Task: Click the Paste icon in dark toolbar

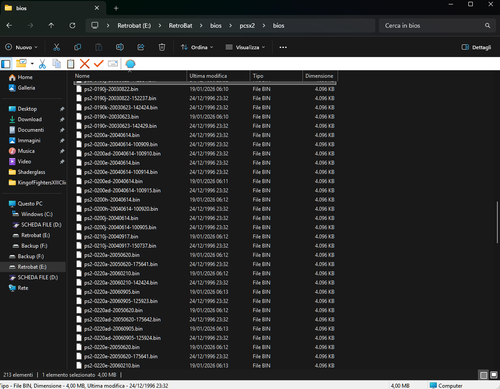Action: tap(99, 47)
